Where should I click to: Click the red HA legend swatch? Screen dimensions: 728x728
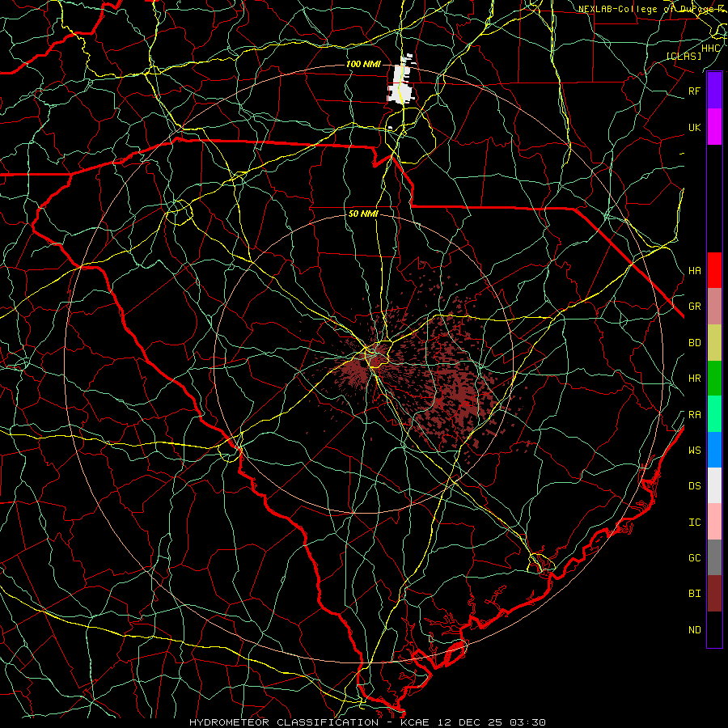tap(714, 270)
